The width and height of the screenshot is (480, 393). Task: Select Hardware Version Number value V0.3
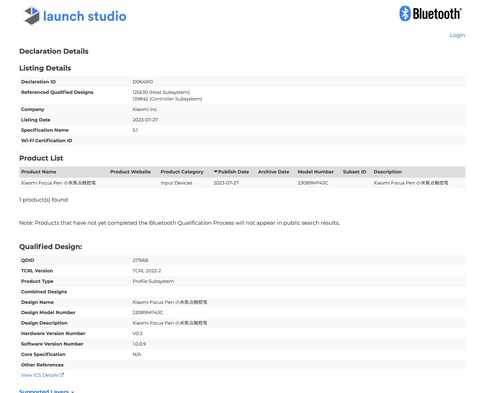(137, 333)
